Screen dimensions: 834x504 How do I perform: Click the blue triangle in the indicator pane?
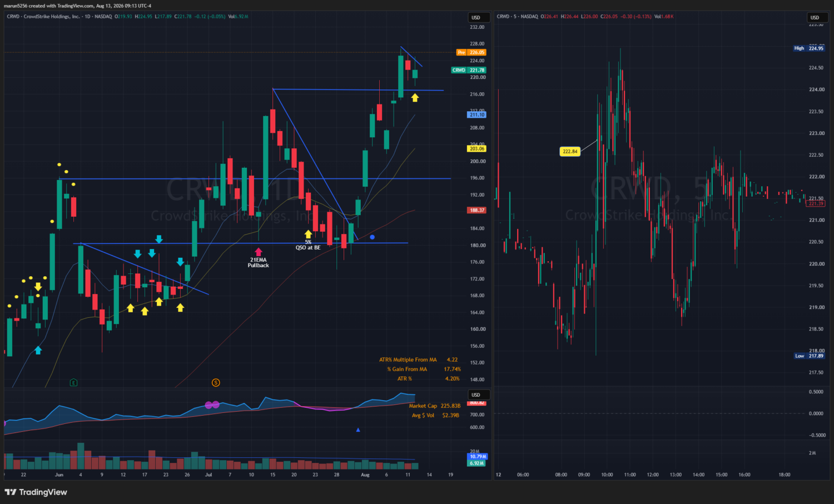point(358,430)
